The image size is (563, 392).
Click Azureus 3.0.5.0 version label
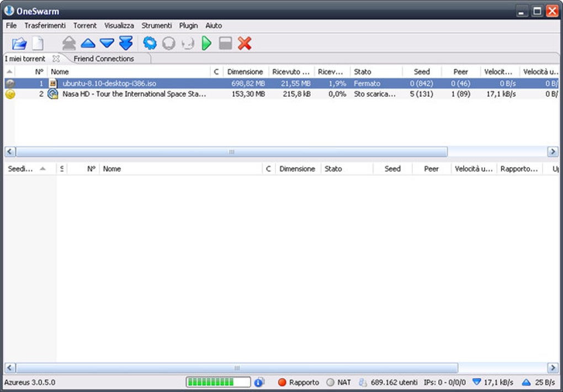(30, 382)
